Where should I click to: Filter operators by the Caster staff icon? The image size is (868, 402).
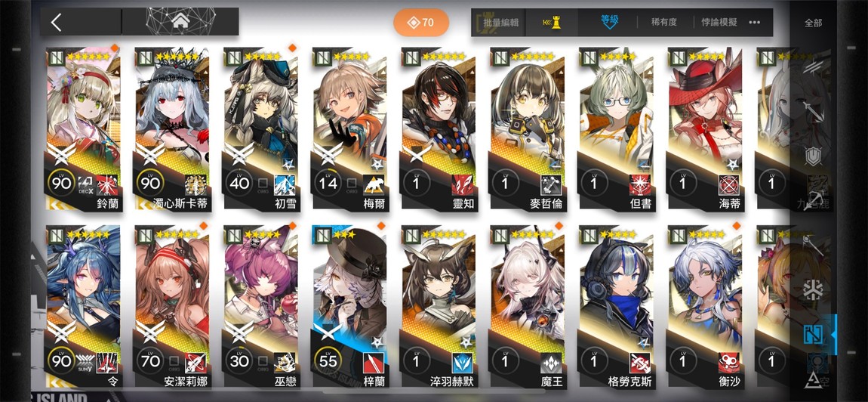[x=813, y=245]
